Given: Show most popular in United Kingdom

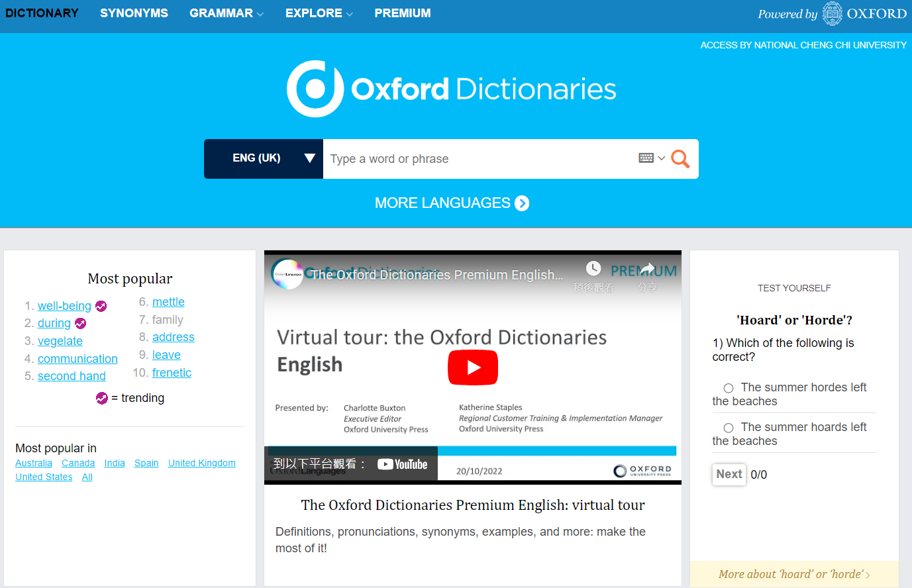Looking at the screenshot, I should [x=202, y=463].
